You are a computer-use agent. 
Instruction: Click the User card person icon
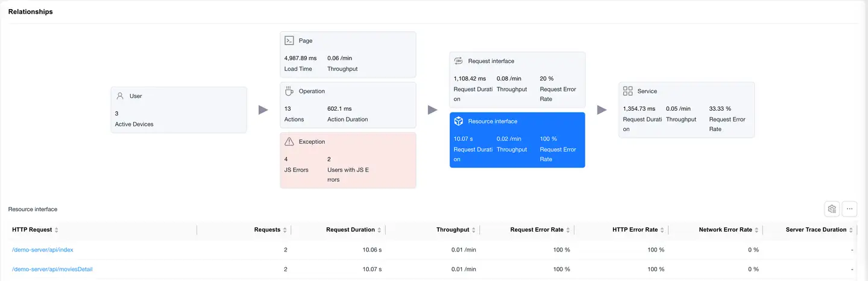[120, 96]
